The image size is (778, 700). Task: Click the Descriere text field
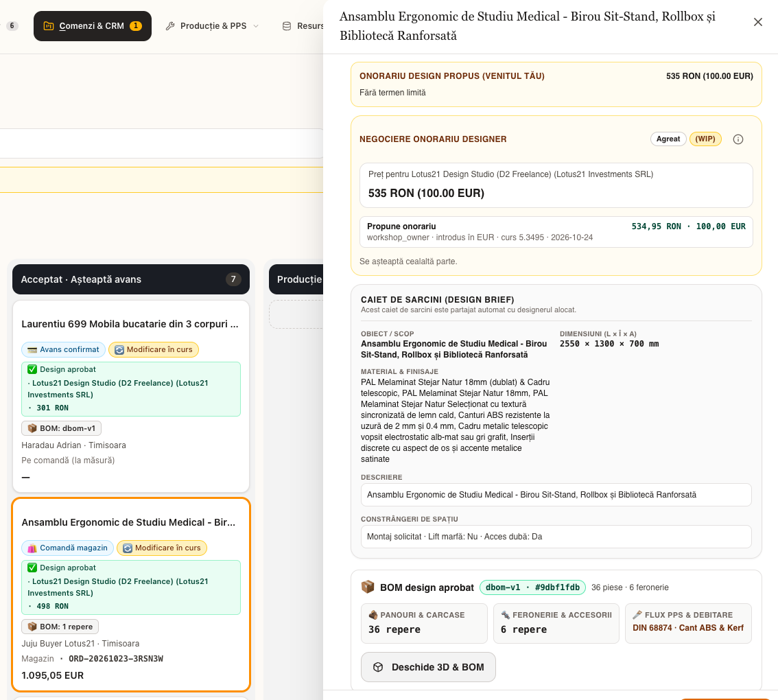[x=556, y=495]
